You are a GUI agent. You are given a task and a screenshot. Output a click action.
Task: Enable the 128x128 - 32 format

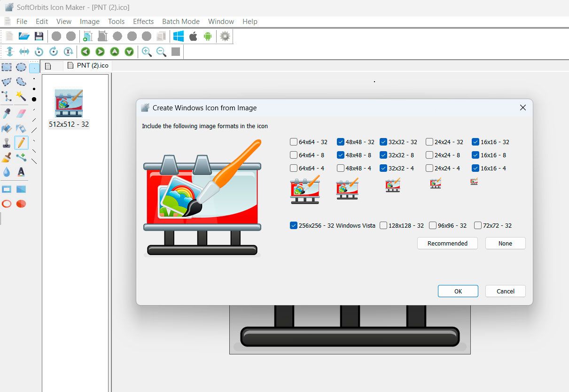pyautogui.click(x=383, y=225)
